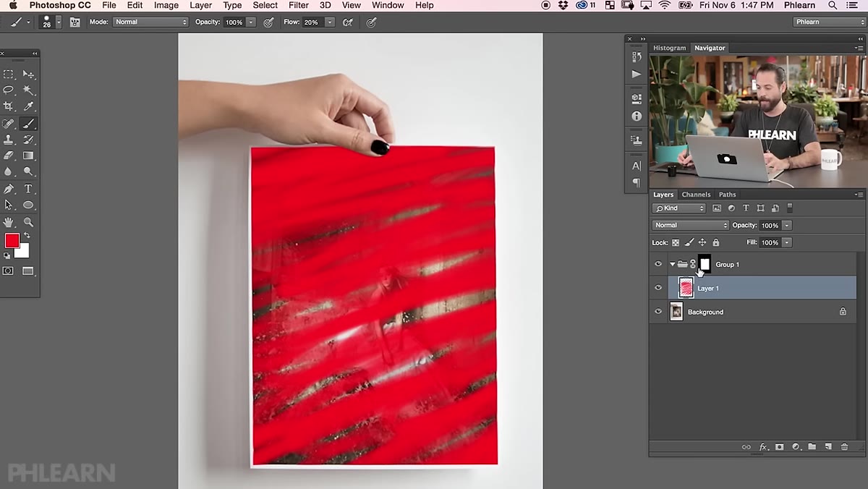Select the Ellipse shape tool
This screenshot has width=868, height=489.
[x=28, y=205]
